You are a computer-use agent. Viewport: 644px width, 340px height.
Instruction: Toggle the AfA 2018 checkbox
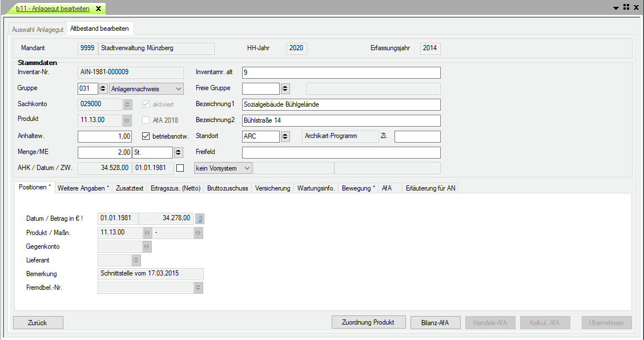146,120
